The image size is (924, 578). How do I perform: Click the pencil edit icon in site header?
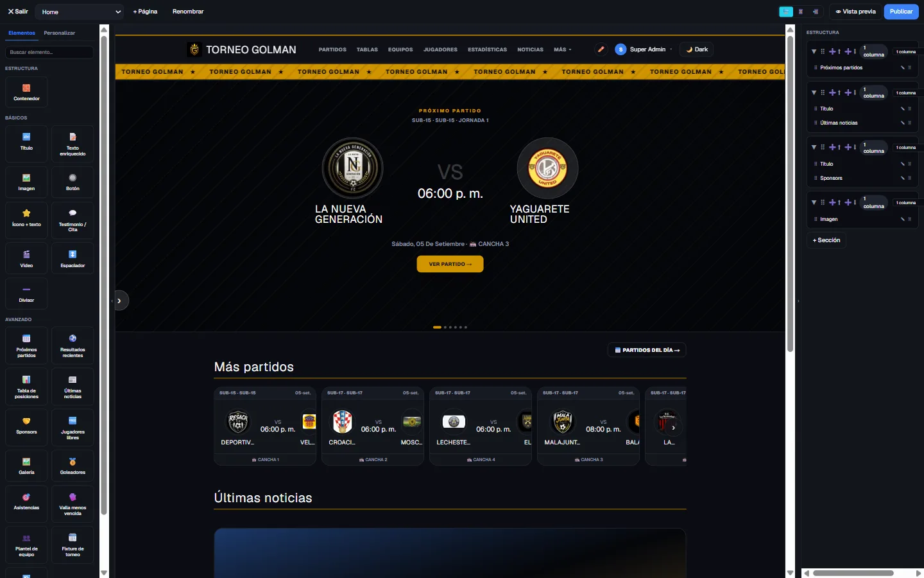[x=601, y=49]
